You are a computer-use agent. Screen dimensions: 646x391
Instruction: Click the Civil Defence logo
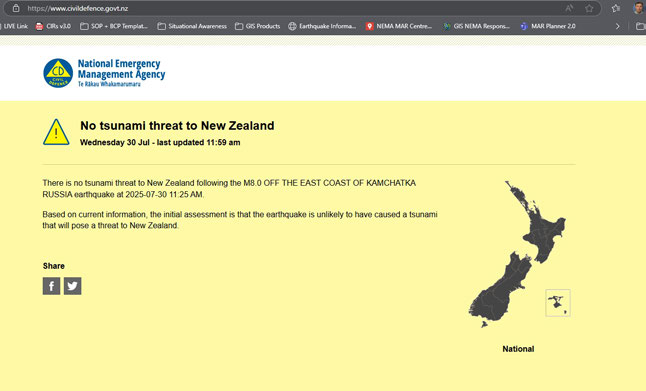(x=104, y=73)
